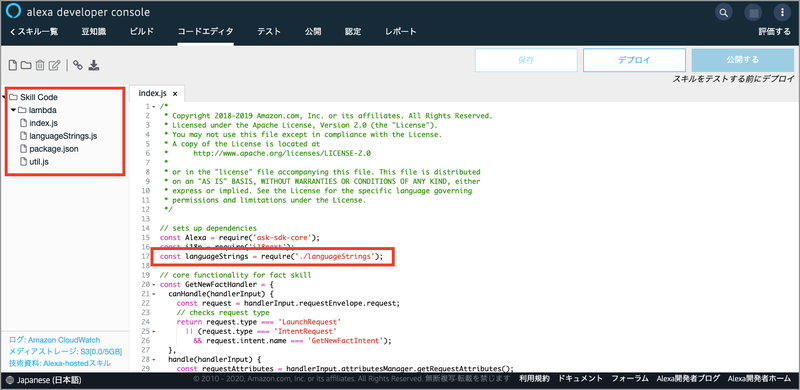The image size is (800, 390).
Task: Click the rename pencil edit icon
Action: 55,65
